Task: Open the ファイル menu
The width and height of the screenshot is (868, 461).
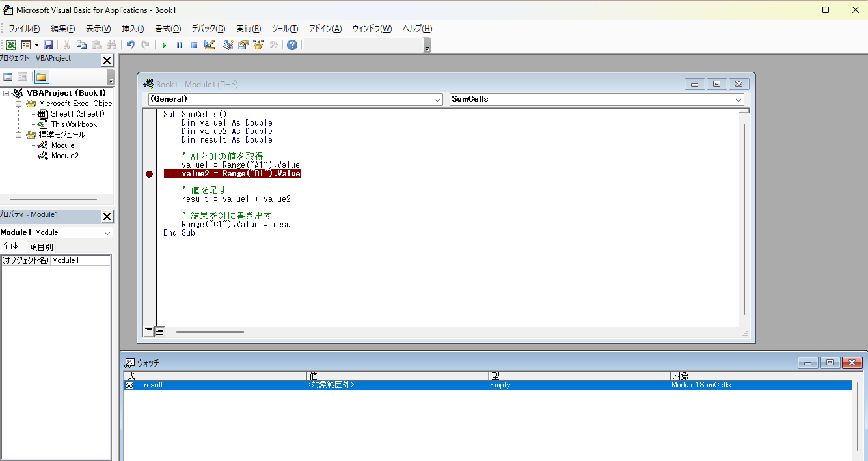Action: tap(24, 29)
